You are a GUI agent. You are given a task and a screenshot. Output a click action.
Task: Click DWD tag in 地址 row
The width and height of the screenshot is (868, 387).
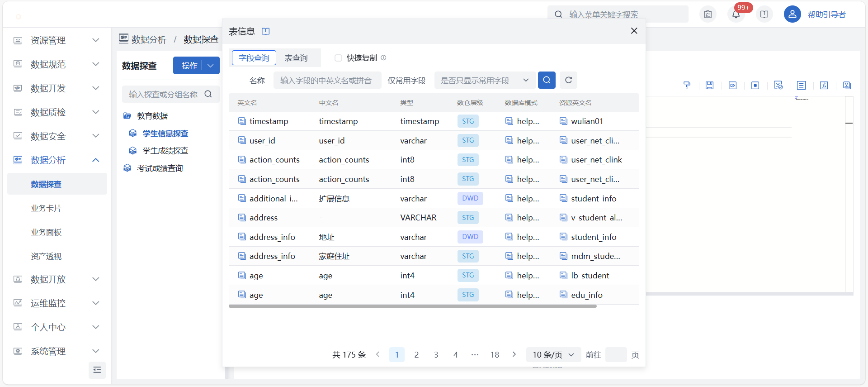(470, 237)
